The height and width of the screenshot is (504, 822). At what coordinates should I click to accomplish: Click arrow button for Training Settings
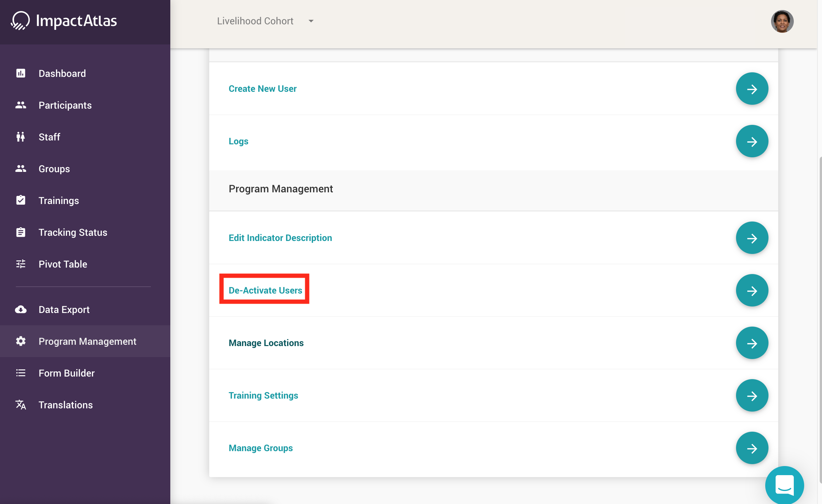pos(752,396)
